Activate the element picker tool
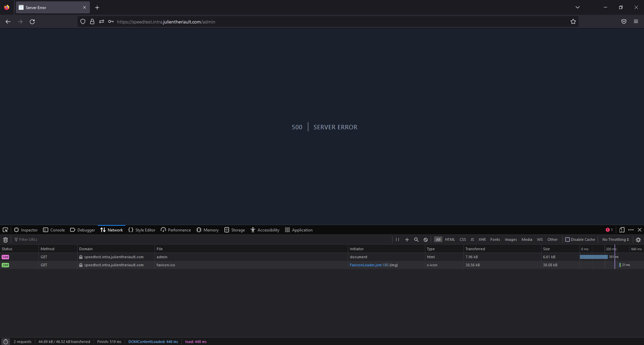The height and width of the screenshot is (345, 644). pyautogui.click(x=5, y=230)
